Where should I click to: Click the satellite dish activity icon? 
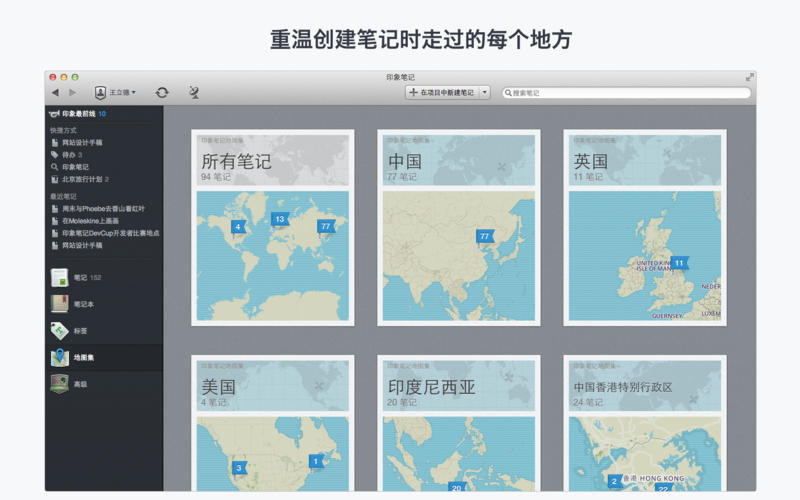[194, 93]
